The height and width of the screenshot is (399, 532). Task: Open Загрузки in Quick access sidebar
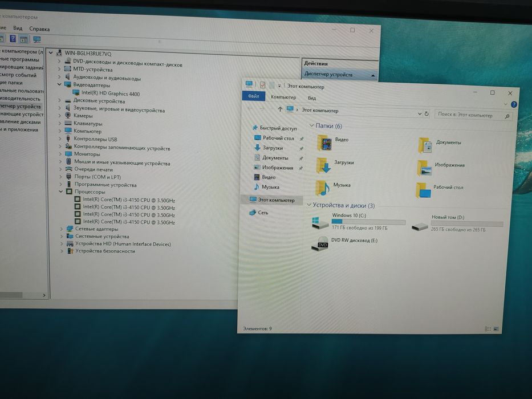pos(269,148)
